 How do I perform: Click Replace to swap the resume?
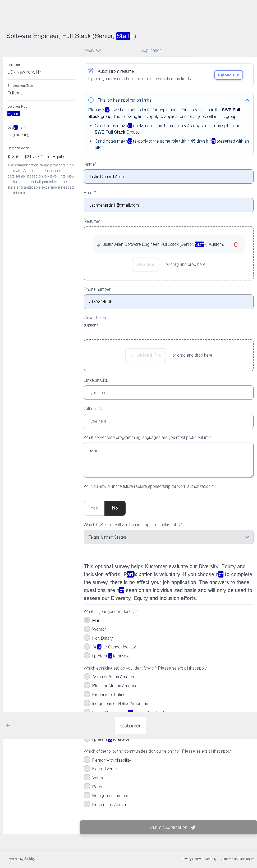pyautogui.click(x=145, y=265)
